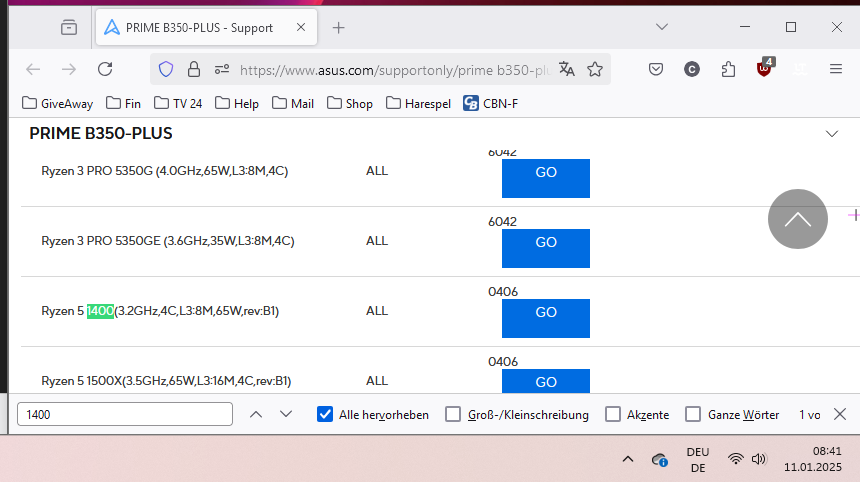This screenshot has height=482, width=860.
Task: Open site permissions settings icon
Action: (x=222, y=69)
